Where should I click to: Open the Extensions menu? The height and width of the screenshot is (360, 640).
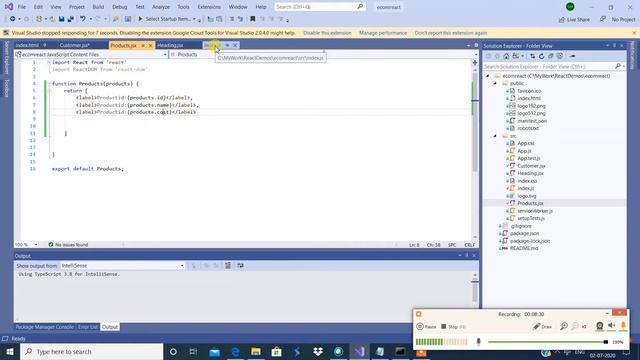tap(209, 7)
